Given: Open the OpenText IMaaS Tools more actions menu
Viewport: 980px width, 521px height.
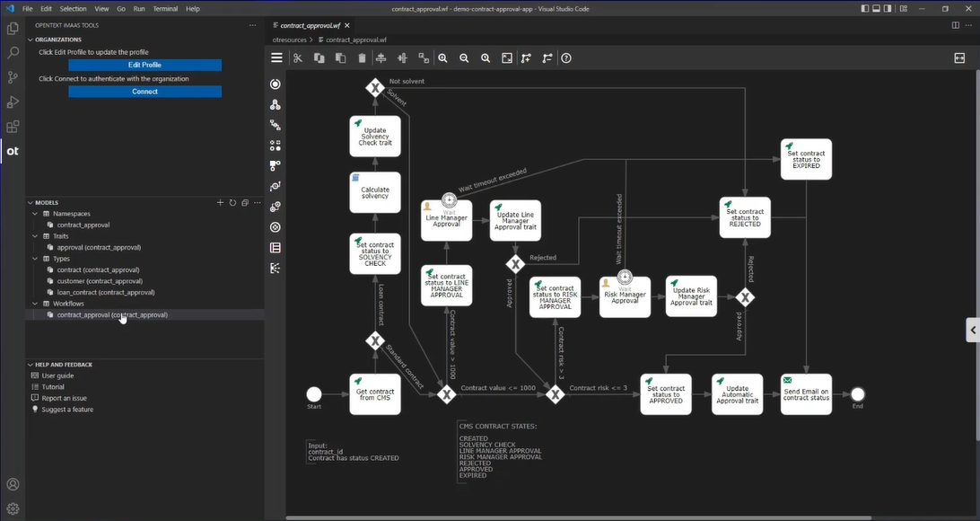Looking at the screenshot, I should (x=252, y=26).
